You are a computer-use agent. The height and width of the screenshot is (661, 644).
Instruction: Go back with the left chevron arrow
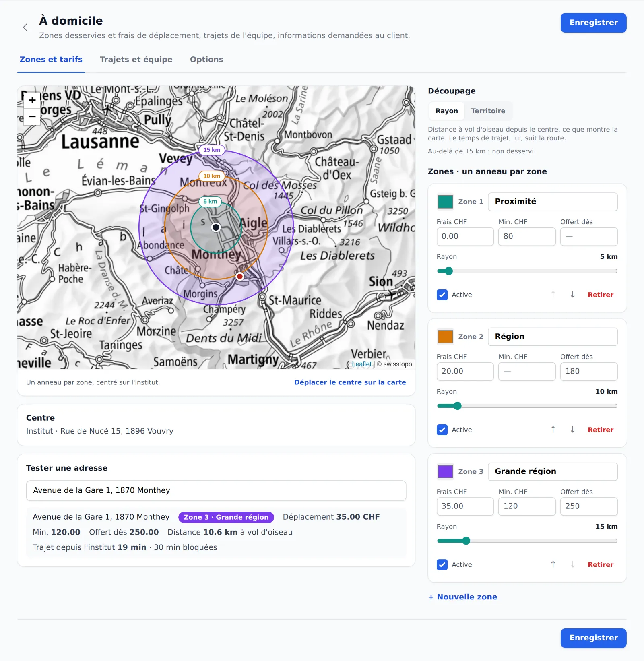click(25, 27)
